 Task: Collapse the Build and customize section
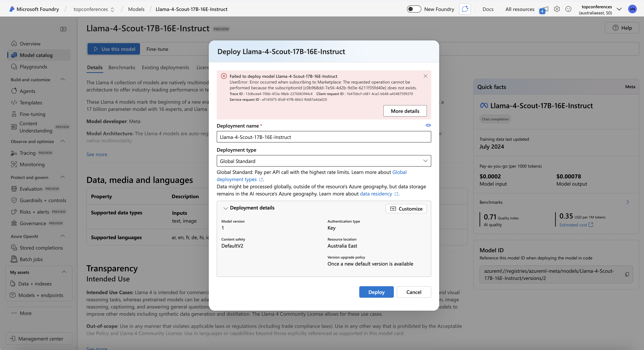63,79
